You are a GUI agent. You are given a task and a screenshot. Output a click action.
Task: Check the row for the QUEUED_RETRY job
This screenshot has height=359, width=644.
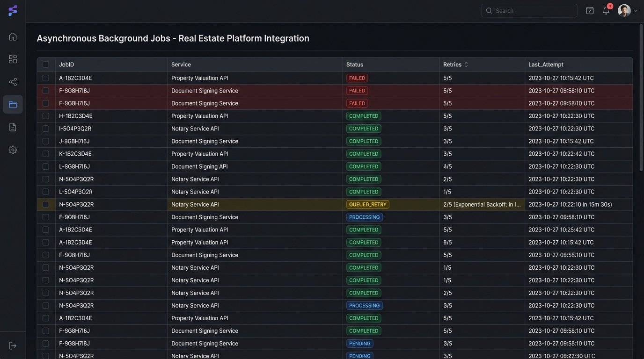coord(45,203)
